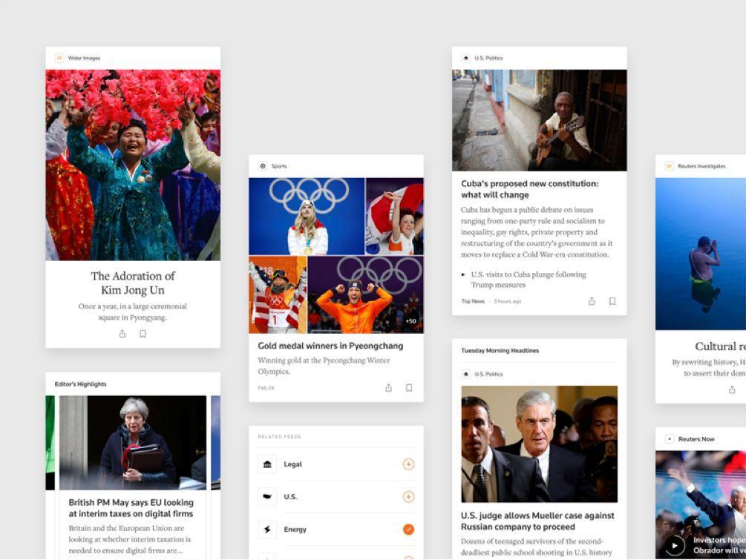Viewport: 746px width, 560px height.
Task: Bookmark the Adoration of Kim Jong Un card
Action: (x=143, y=334)
